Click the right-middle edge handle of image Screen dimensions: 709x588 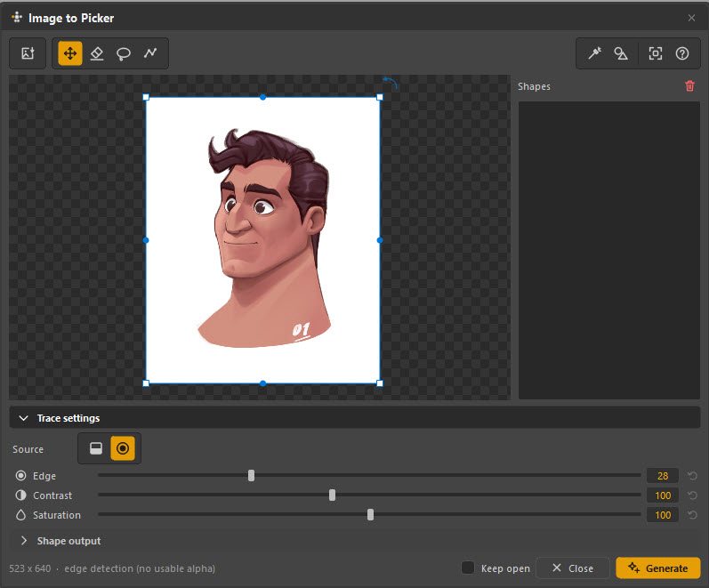(x=380, y=240)
